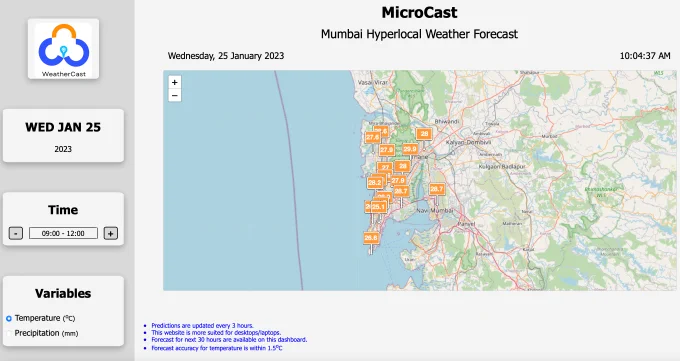This screenshot has height=361, width=680.
Task: Click the Panvel map label
Action: coord(466,224)
